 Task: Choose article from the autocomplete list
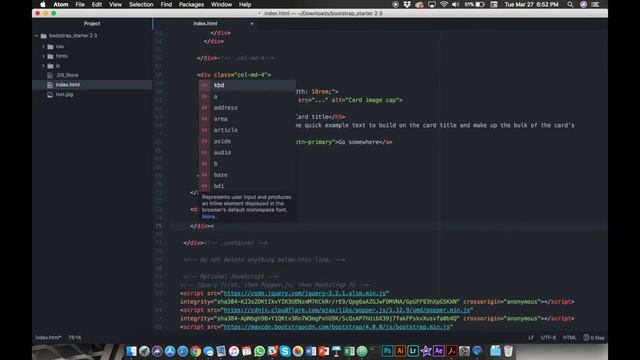tap(247, 130)
